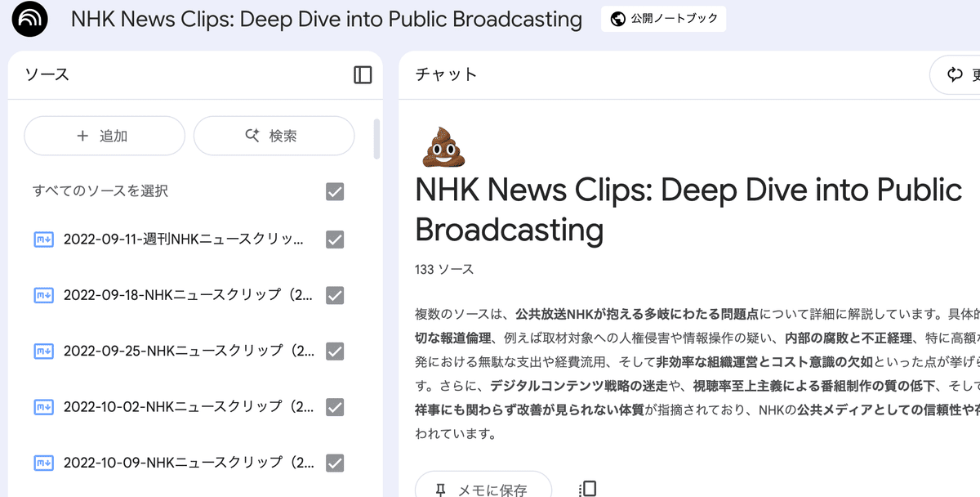The height and width of the screenshot is (497, 980).
Task: Click the 追加 button to add a source
Action: (x=104, y=136)
